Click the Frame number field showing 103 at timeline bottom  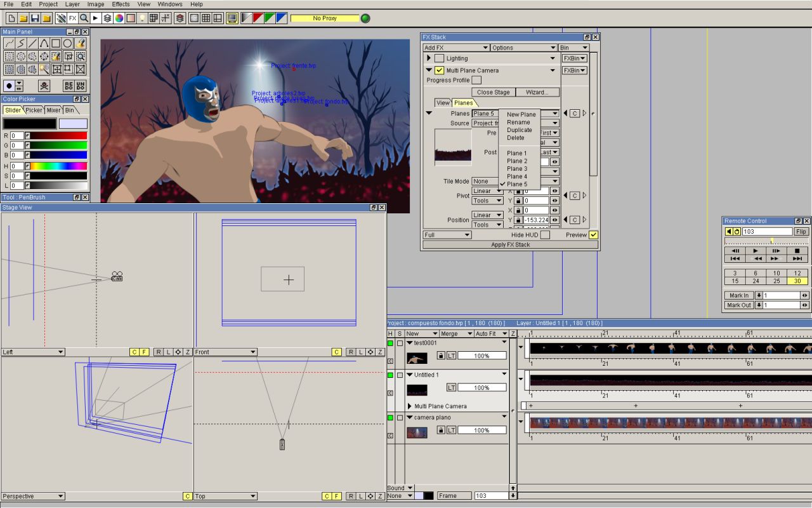click(x=490, y=495)
